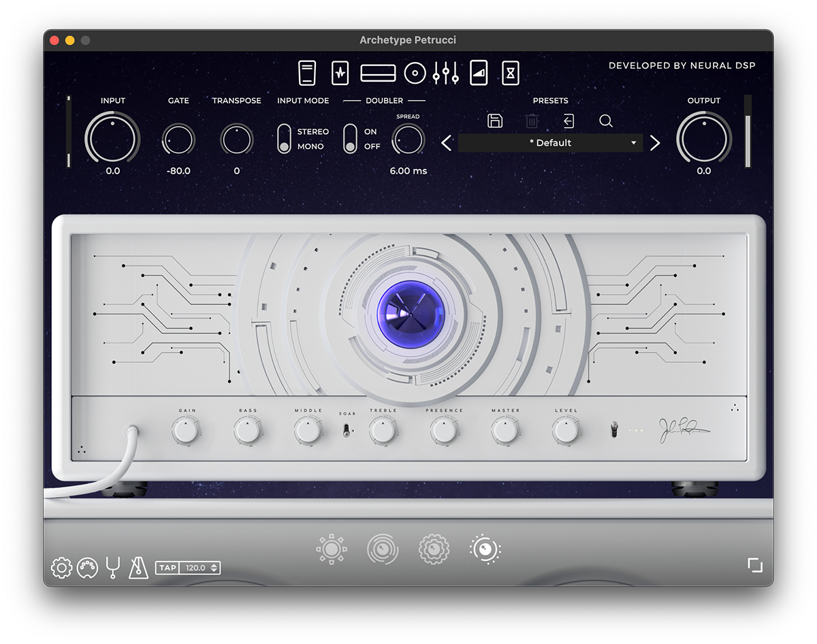The width and height of the screenshot is (817, 644).
Task: Open MIDI mappings via the MIDI port icon
Action: [x=87, y=567]
